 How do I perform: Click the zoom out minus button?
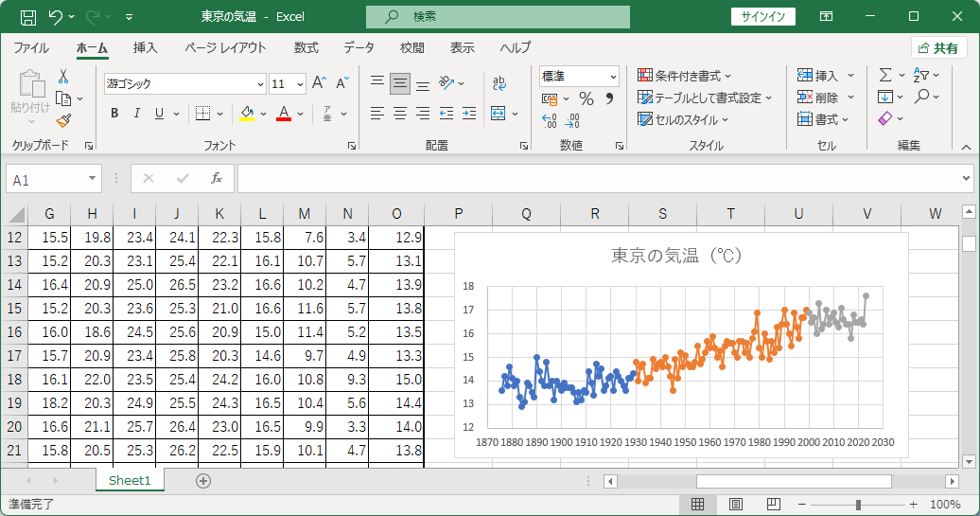pyautogui.click(x=802, y=504)
